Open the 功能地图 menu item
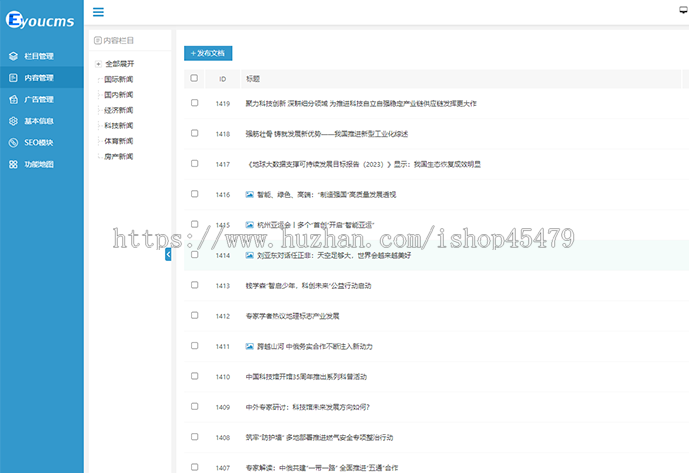 coord(42,164)
